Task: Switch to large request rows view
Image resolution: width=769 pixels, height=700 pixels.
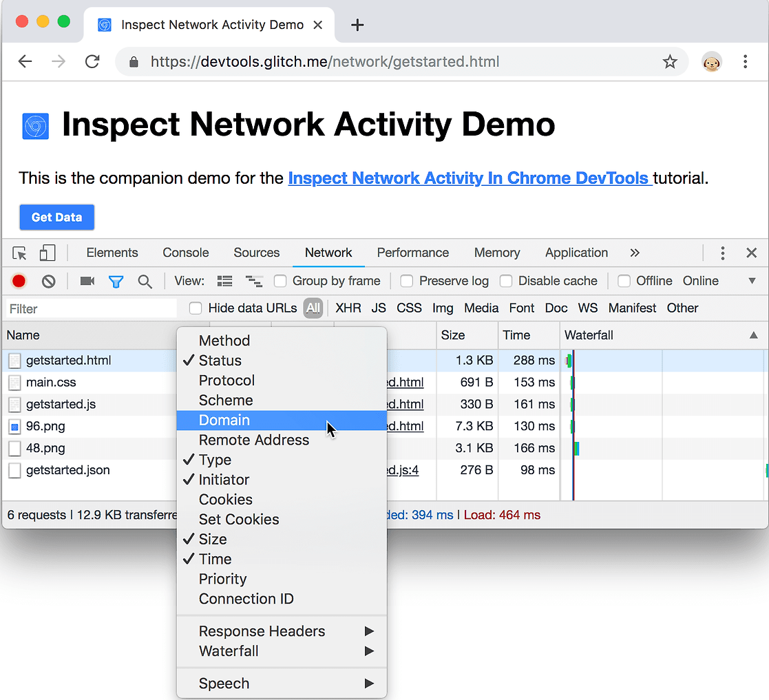Action: point(224,282)
